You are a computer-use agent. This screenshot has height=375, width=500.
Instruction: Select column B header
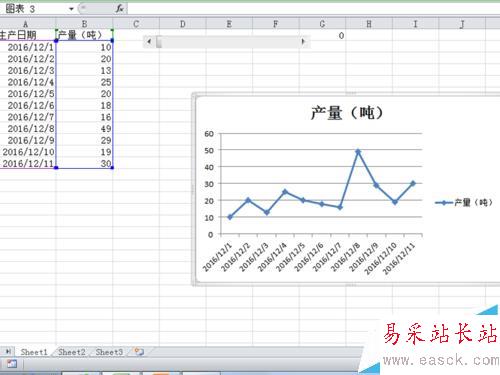coord(84,24)
